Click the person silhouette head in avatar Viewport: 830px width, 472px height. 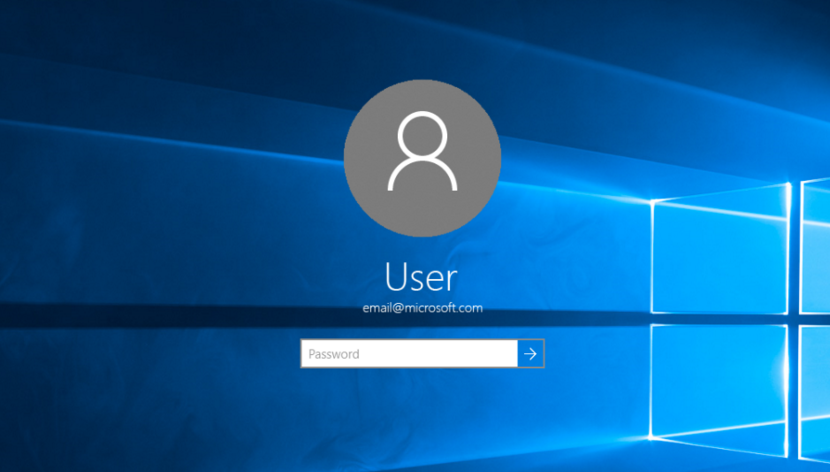[x=422, y=134]
